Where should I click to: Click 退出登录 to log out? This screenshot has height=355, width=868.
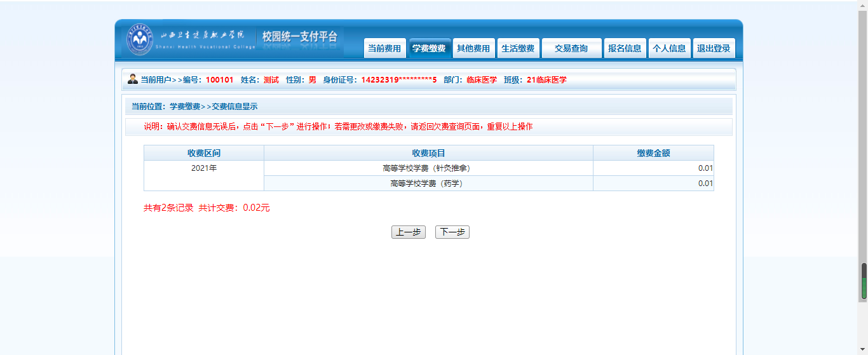click(714, 48)
